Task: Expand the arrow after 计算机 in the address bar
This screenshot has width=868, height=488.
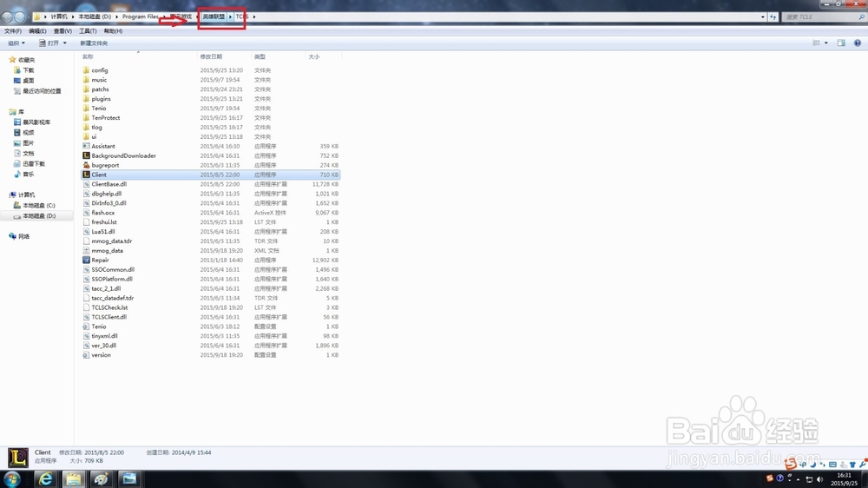Action: (73, 16)
